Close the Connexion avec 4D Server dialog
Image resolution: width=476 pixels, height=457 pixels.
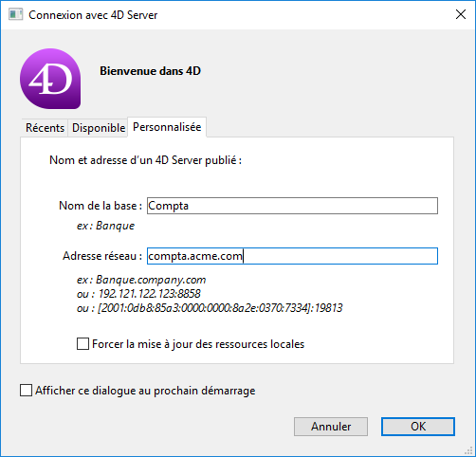(461, 14)
